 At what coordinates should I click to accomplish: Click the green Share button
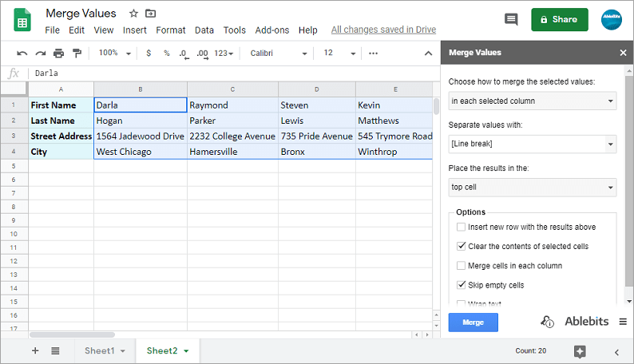[x=560, y=19]
